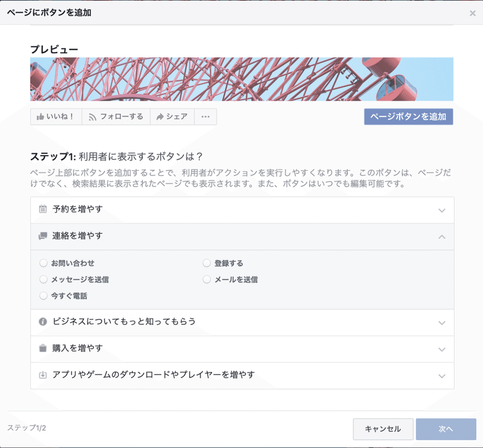This screenshot has width=483, height=448.
Task: Click the ferris wheel cover photo preview
Action: click(x=241, y=78)
